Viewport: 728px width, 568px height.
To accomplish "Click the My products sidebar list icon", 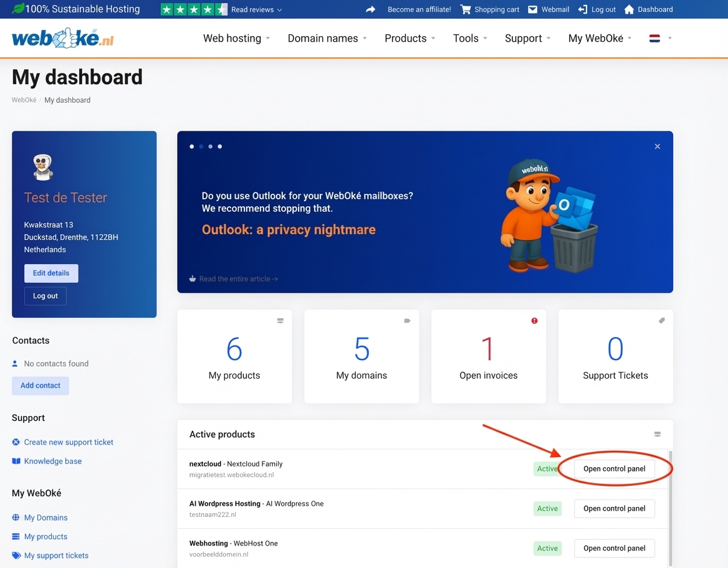I will (16, 536).
